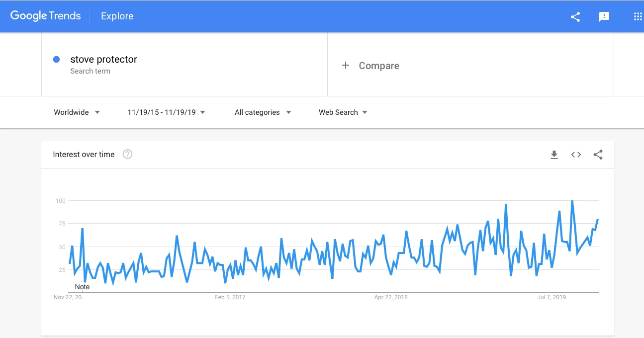The width and height of the screenshot is (644, 338).
Task: Click the Note marker on the chart
Action: point(82,287)
